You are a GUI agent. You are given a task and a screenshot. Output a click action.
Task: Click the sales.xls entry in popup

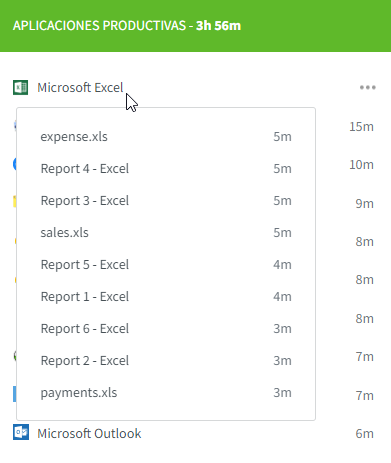(x=64, y=233)
